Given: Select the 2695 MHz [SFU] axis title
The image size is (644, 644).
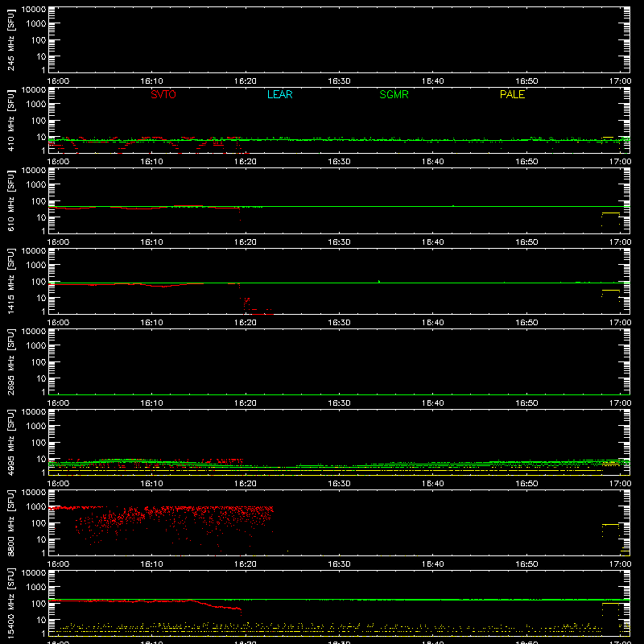Looking at the screenshot, I should click(x=11, y=361).
